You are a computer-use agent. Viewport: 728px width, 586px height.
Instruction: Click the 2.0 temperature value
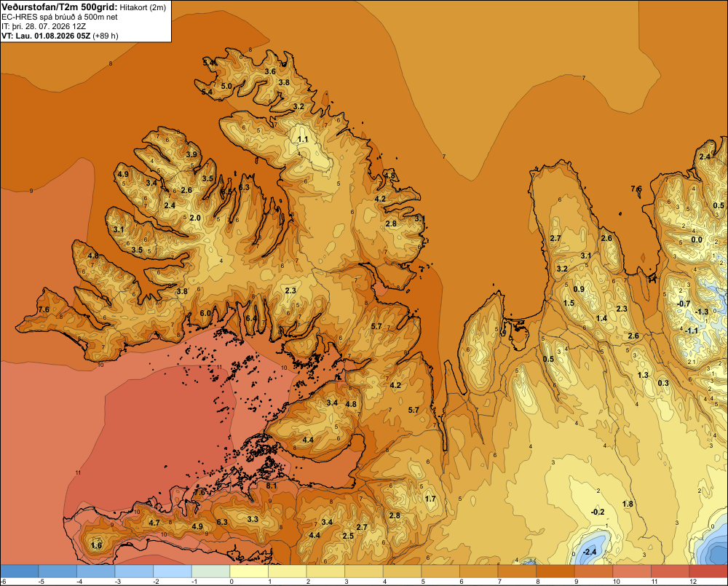point(195,218)
